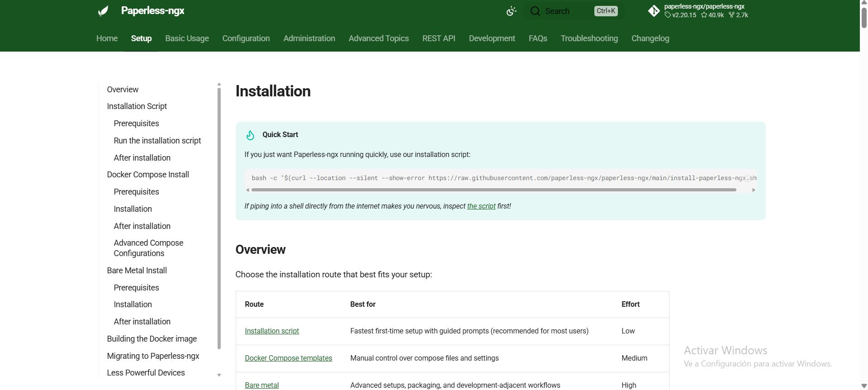Jump to Bare Metal Install section

tap(137, 271)
